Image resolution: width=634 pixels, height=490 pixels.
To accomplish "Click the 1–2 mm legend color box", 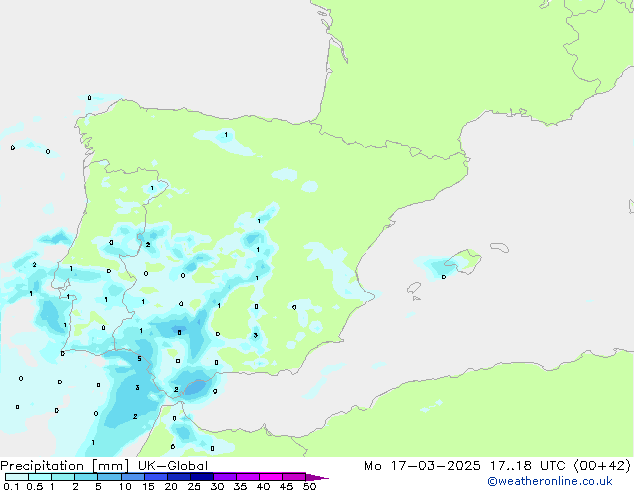I will (63, 477).
